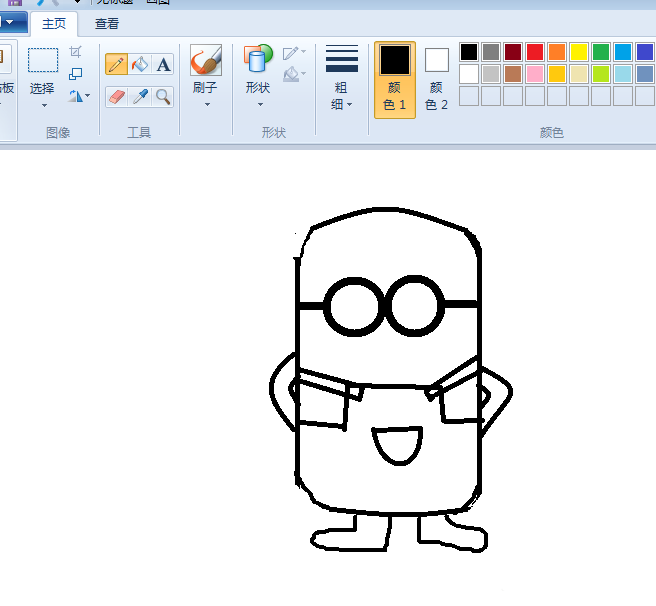656x606 pixels.
Task: Open the shape outline dropdown
Action: (294, 53)
